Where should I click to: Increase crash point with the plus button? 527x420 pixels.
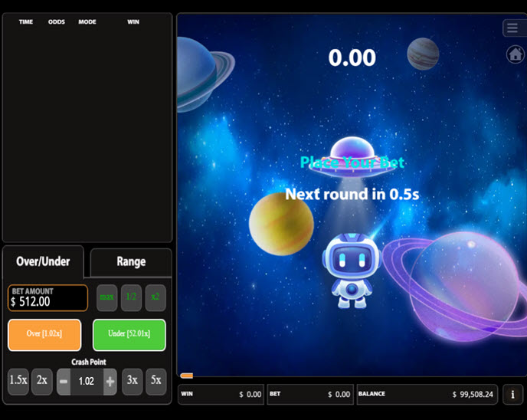(110, 382)
